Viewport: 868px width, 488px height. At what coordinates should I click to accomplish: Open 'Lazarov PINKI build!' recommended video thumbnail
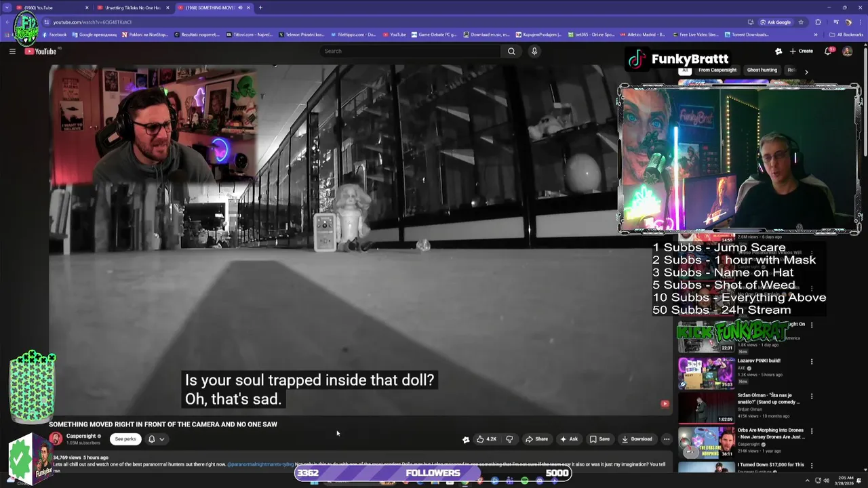(x=706, y=372)
